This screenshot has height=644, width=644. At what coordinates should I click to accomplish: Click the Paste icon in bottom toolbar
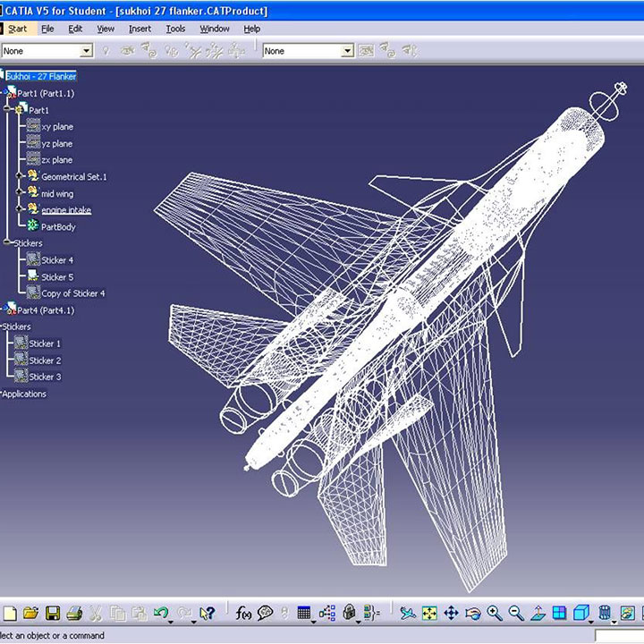140,614
